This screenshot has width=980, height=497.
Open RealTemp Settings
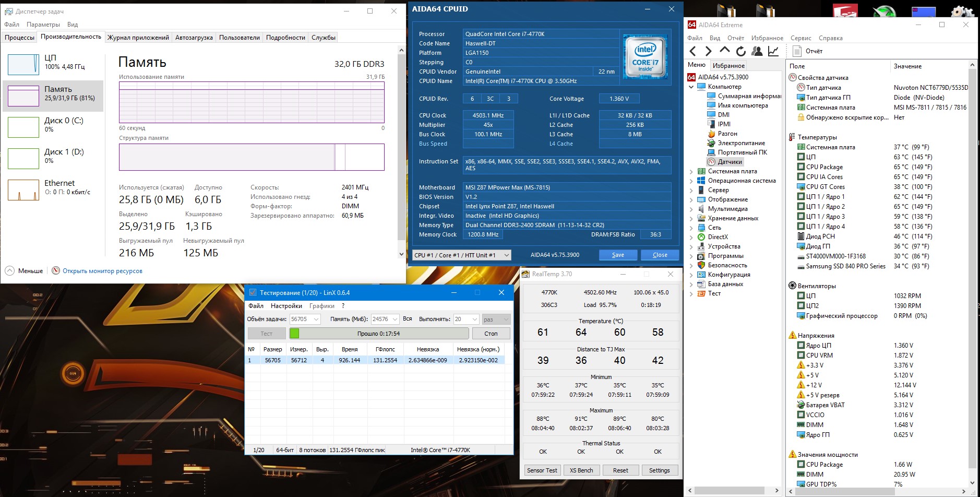click(x=660, y=470)
